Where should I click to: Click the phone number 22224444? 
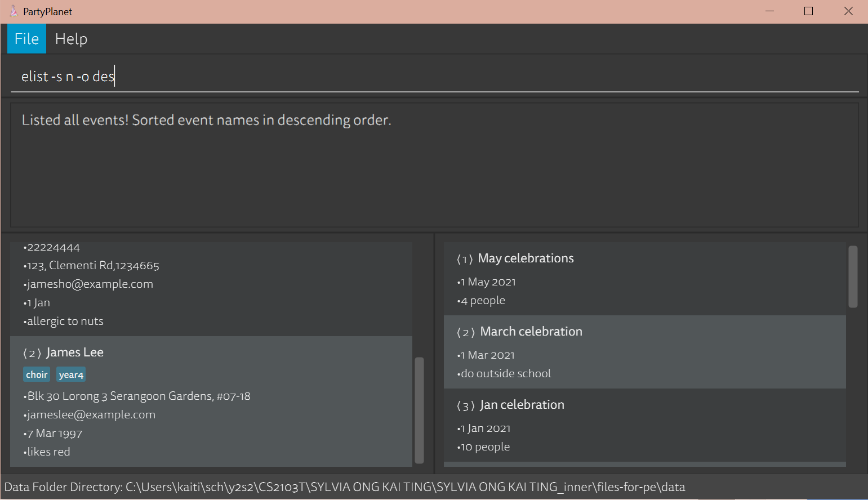(54, 248)
